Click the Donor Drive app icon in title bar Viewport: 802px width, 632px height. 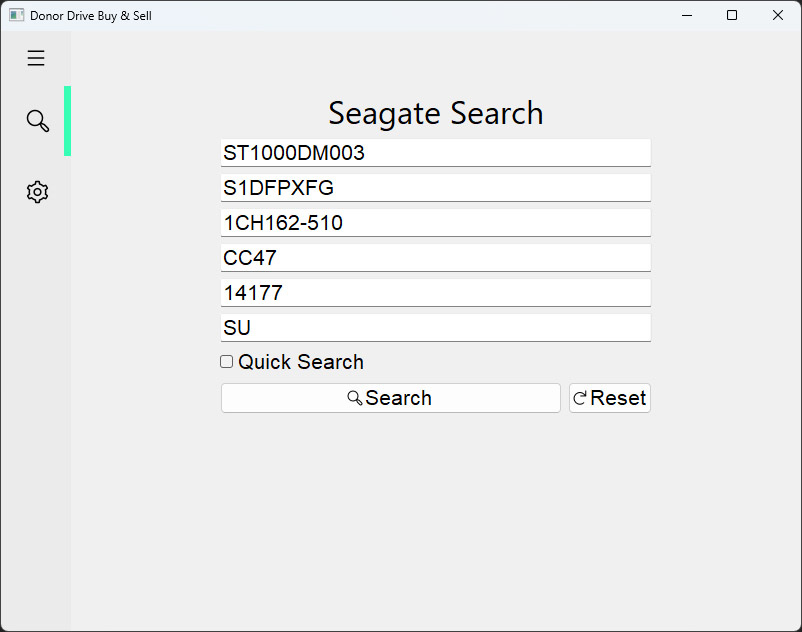click(x=16, y=15)
